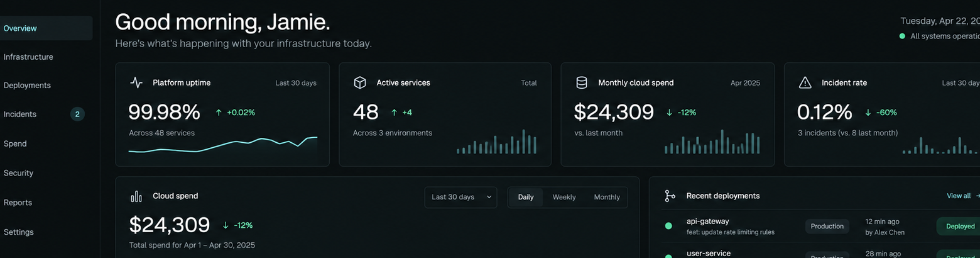Click the 48 active services value
The width and height of the screenshot is (980, 258).
(366, 112)
